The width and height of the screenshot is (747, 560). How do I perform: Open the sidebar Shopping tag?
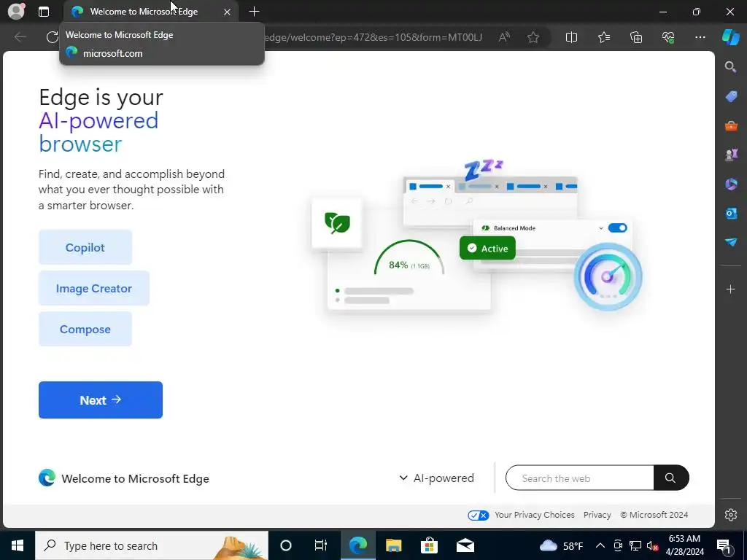pyautogui.click(x=731, y=96)
